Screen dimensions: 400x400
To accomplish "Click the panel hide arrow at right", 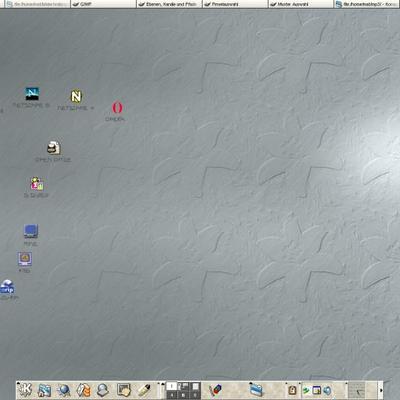I will 381,390.
